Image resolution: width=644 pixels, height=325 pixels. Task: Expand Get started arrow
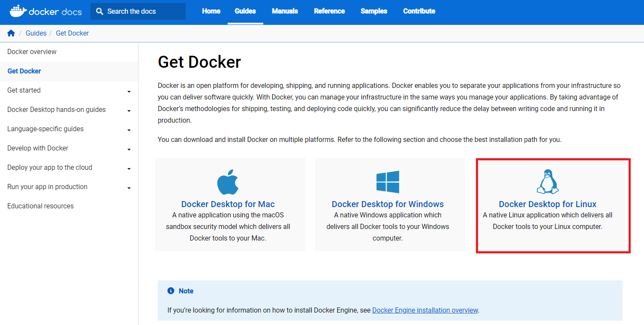pos(129,92)
